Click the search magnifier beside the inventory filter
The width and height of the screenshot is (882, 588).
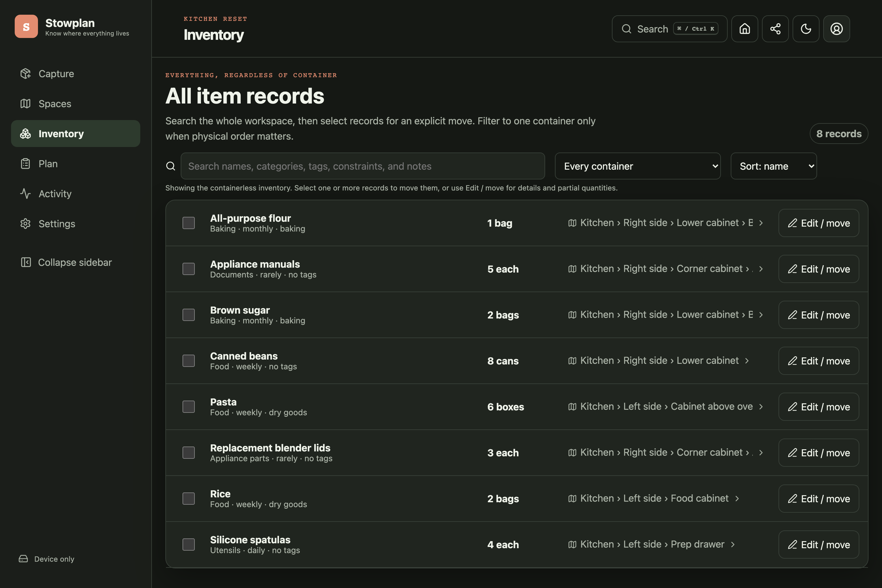[x=171, y=166]
